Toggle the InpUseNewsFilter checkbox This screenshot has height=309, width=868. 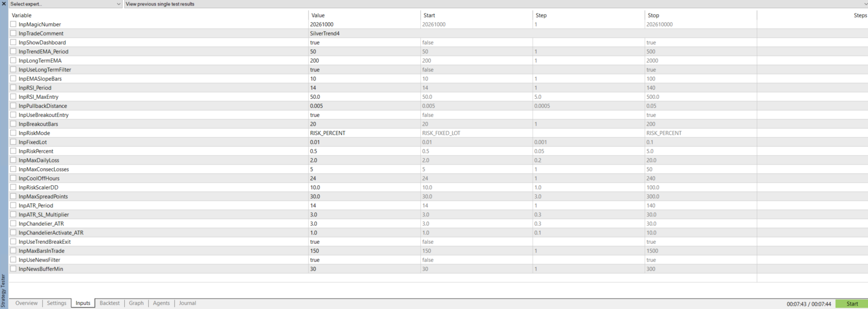click(x=13, y=260)
